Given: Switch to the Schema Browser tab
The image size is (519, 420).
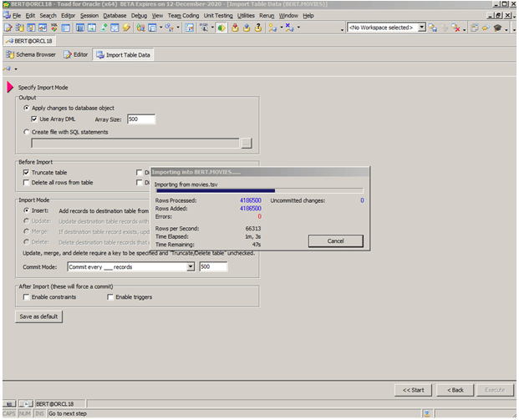Looking at the screenshot, I should click(x=31, y=54).
